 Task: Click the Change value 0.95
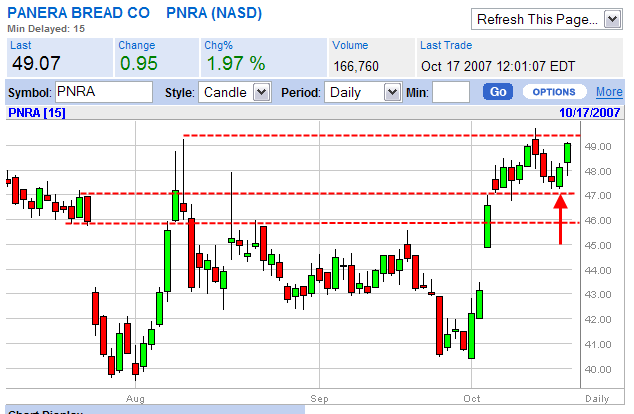point(139,63)
